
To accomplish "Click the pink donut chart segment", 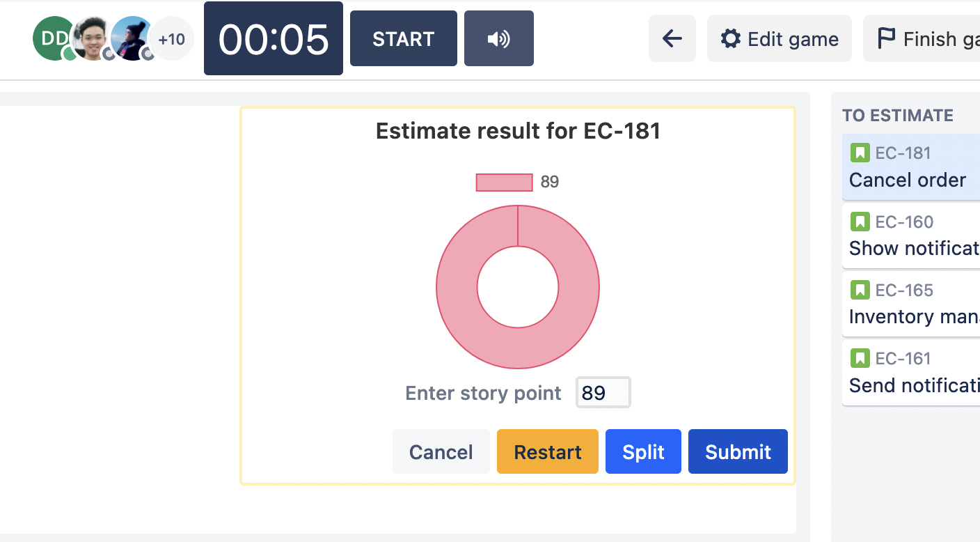I will coord(459,320).
